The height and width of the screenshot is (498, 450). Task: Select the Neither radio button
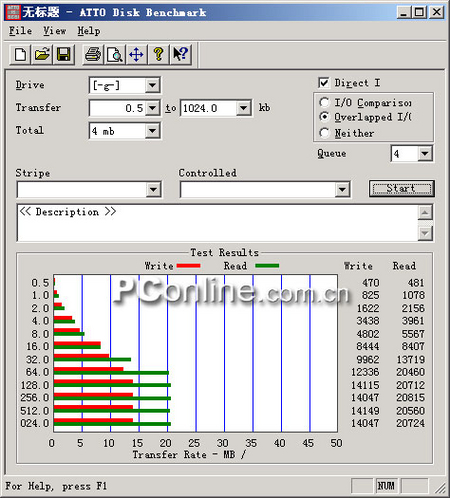[x=324, y=133]
